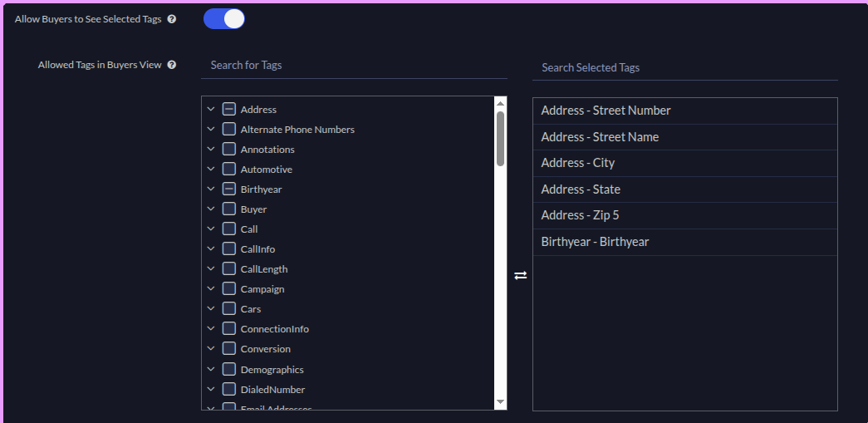Select Address - State in selected tags
This screenshot has width=868, height=423.
(684, 189)
